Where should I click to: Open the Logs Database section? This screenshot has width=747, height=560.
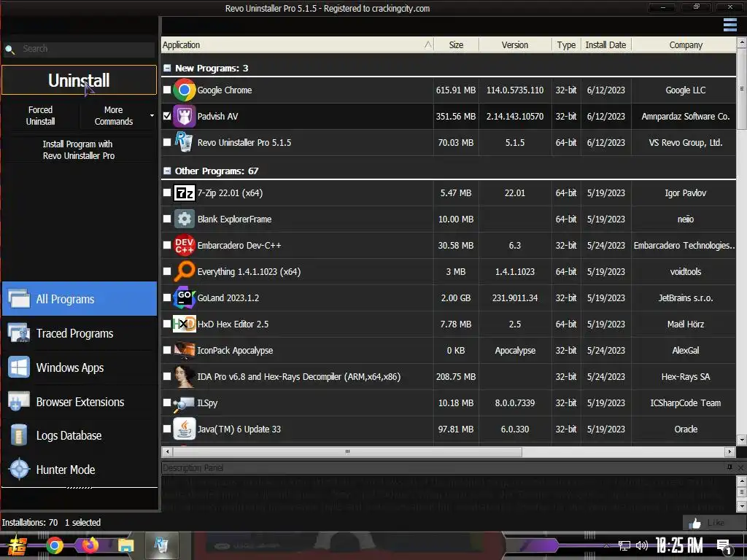[x=80, y=435]
